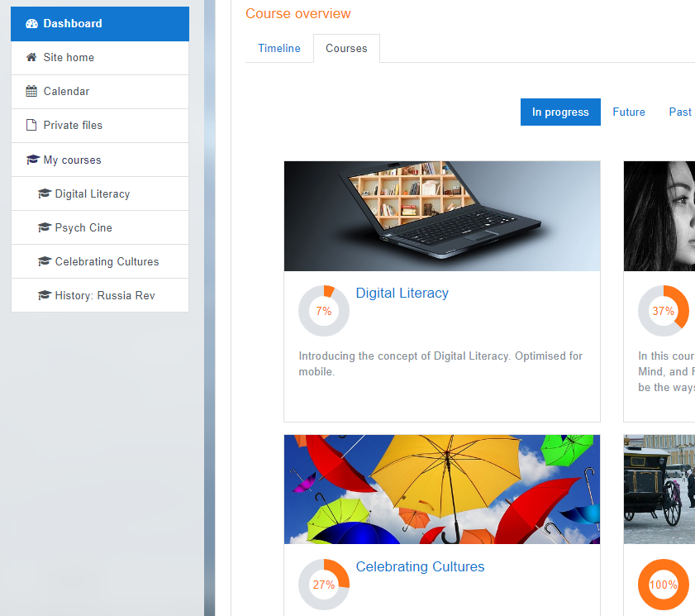Show Past courses
Screen dimensions: 695x616
coord(680,112)
